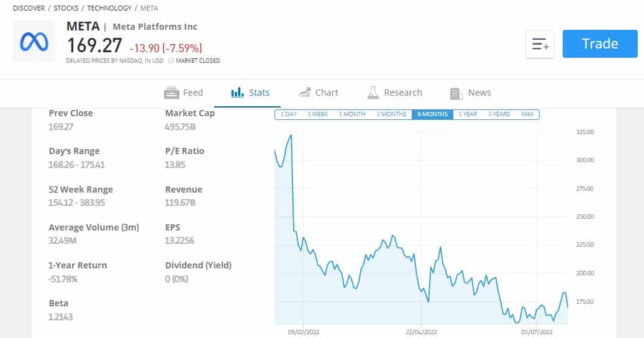Click the market closed clock icon
644x338 pixels.
pyautogui.click(x=171, y=61)
